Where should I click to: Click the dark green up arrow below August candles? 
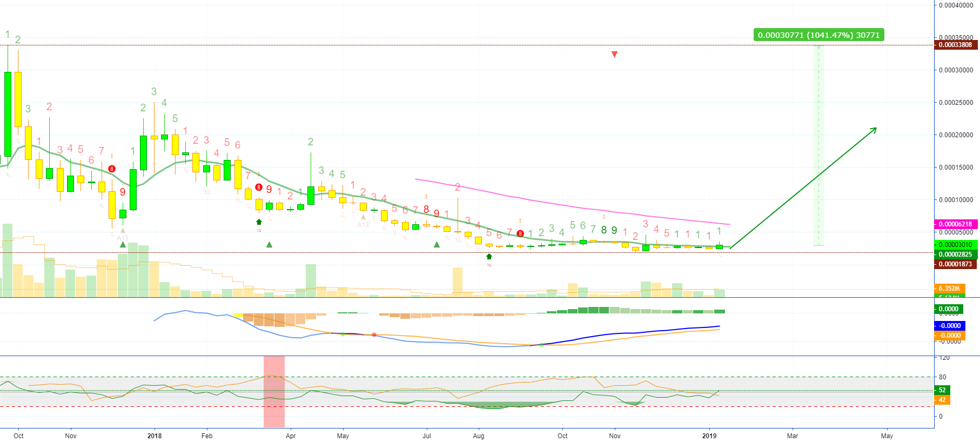pyautogui.click(x=489, y=257)
